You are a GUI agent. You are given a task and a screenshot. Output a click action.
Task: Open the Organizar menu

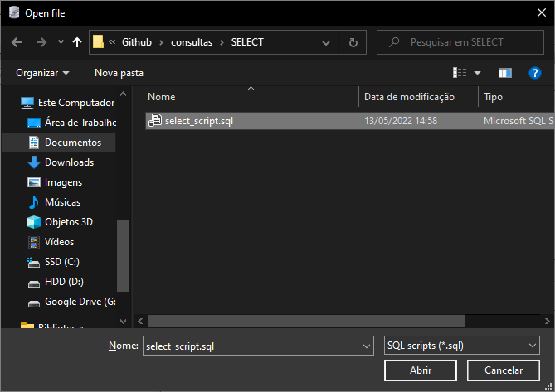(42, 73)
